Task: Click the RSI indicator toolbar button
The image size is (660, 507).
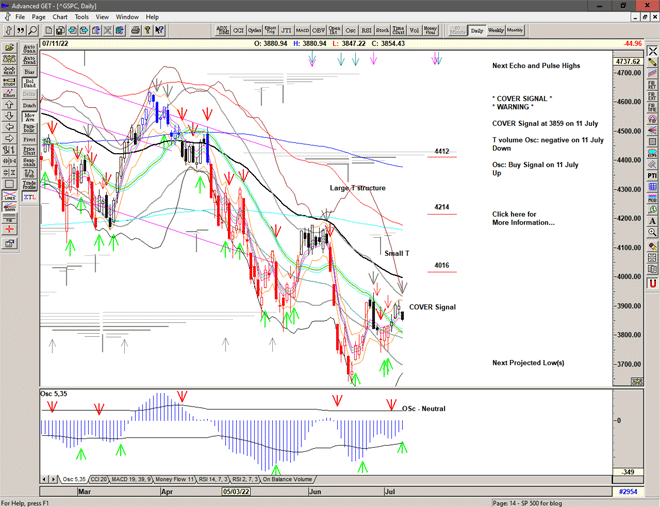Action: [x=366, y=31]
